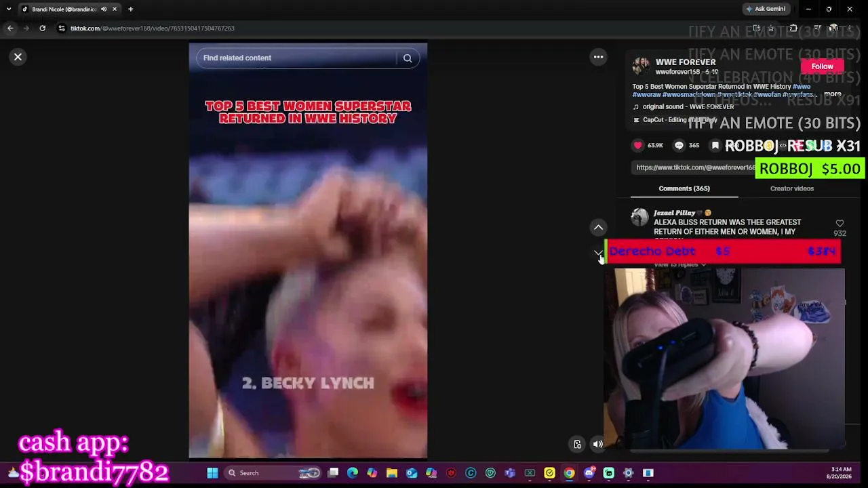Image resolution: width=868 pixels, height=488 pixels.
Task: Mute the tab via its audio indicator
Action: (x=104, y=9)
